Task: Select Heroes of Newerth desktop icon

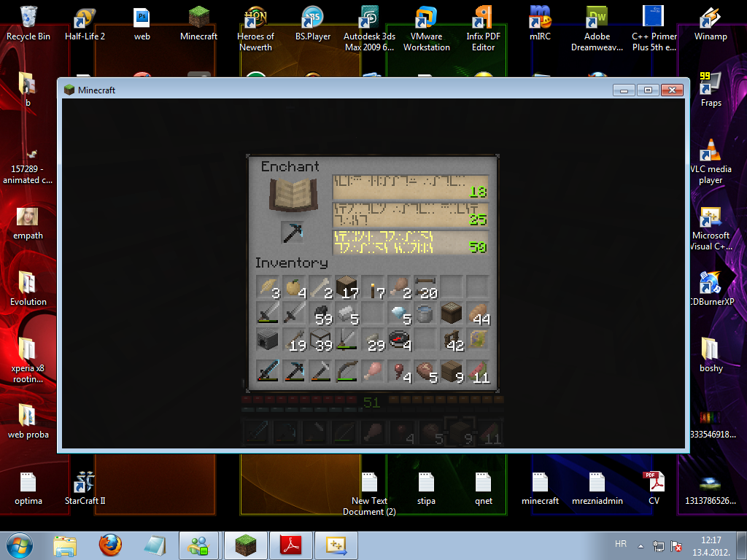Action: (x=256, y=28)
